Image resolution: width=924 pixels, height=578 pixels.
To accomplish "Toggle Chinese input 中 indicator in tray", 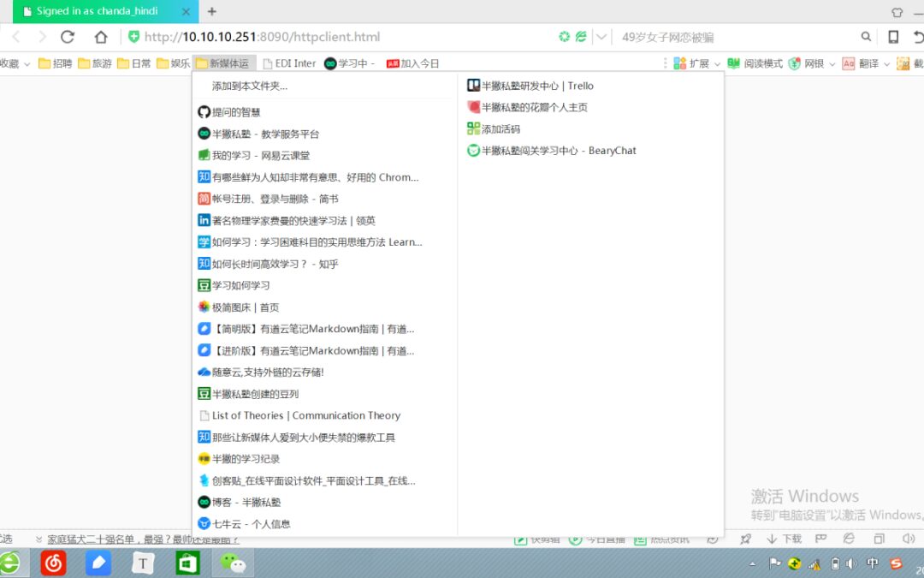I will (x=873, y=563).
